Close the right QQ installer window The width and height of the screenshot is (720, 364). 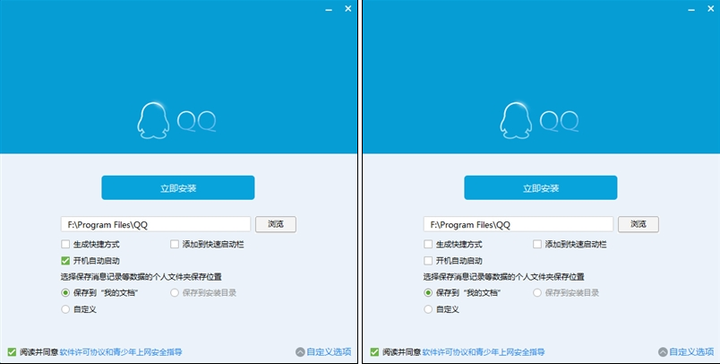pyautogui.click(x=711, y=8)
